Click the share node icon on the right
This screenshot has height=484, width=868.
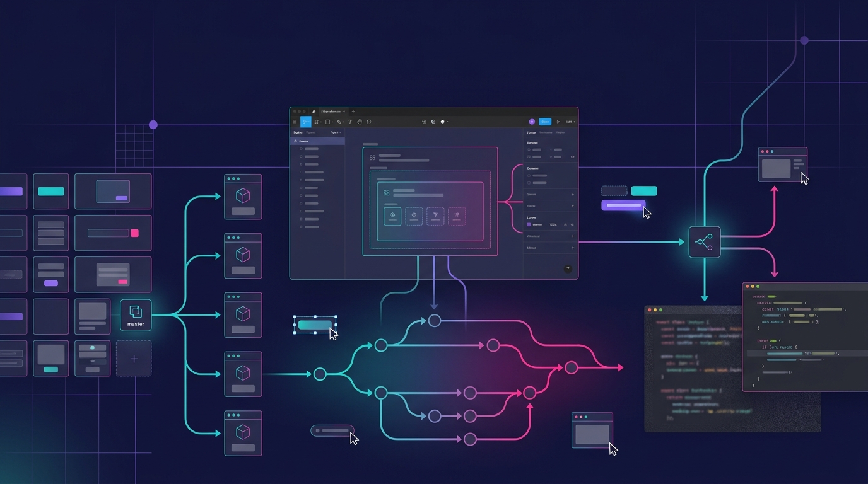click(x=704, y=242)
